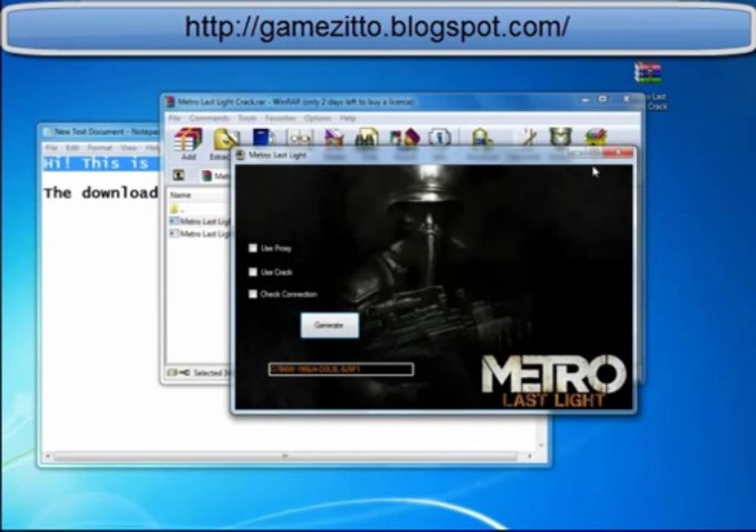Viewport: 756px width, 532px height.
Task: Close the Metro Last Light generator window
Action: point(618,153)
